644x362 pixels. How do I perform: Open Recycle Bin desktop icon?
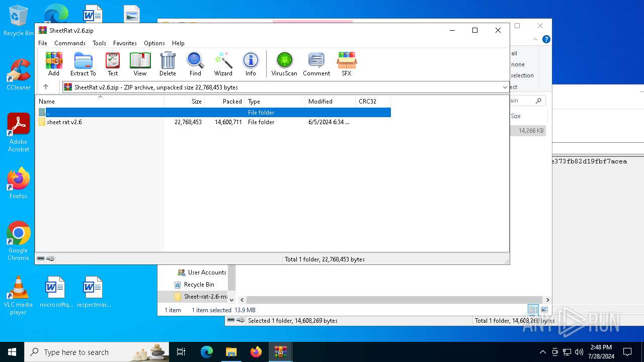19,21
